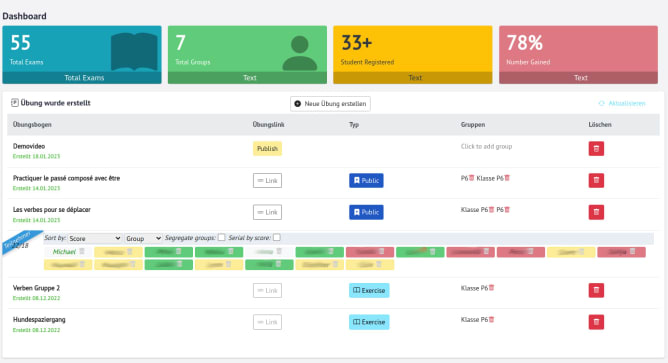The height and width of the screenshot is (363, 668).
Task: Click the Löschen column header
Action: (600, 124)
